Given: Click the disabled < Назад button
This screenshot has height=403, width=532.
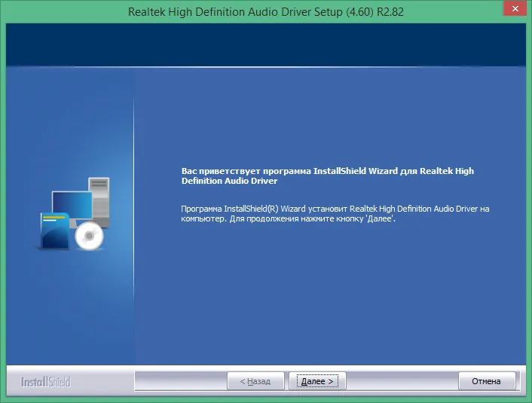Looking at the screenshot, I should click(x=255, y=381).
